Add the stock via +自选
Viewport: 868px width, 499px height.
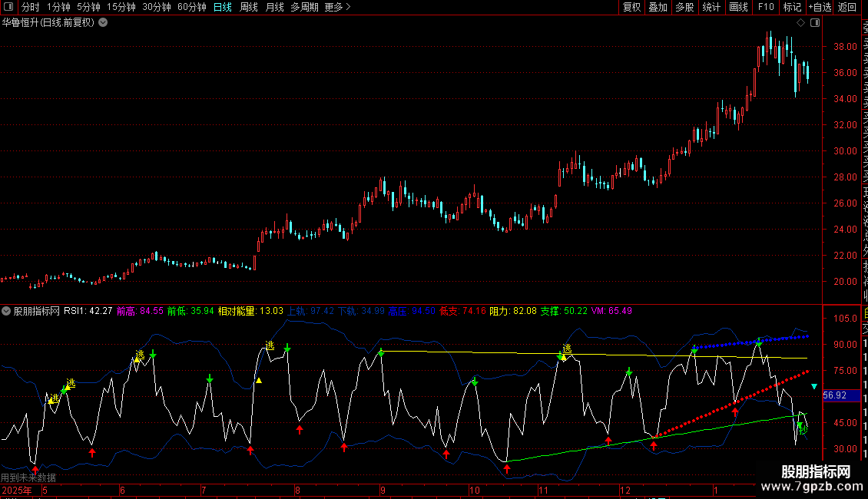[x=819, y=8]
